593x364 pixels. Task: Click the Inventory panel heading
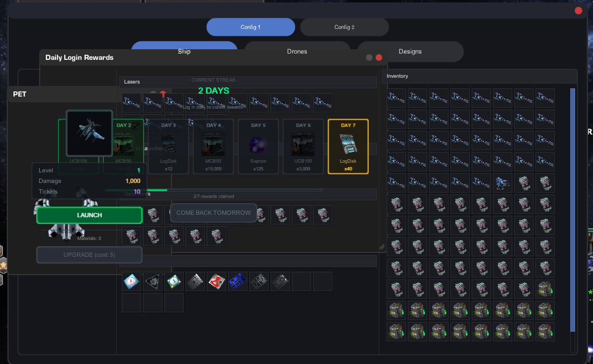coord(397,76)
